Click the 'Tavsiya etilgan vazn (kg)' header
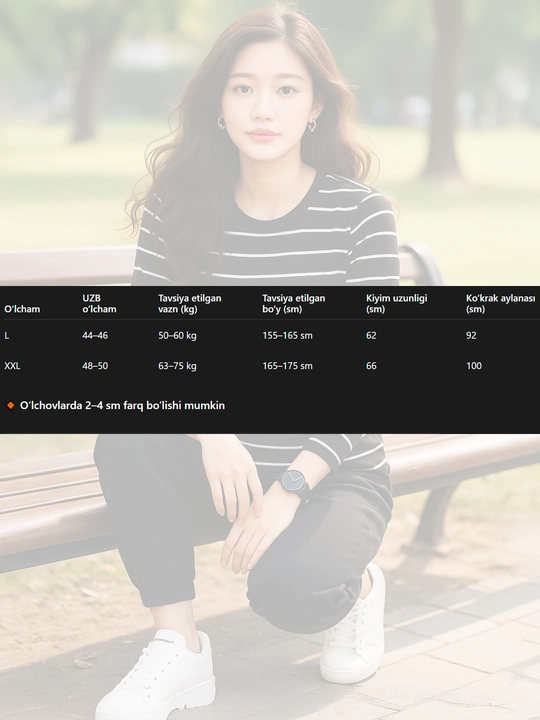This screenshot has height=720, width=540. [190, 304]
